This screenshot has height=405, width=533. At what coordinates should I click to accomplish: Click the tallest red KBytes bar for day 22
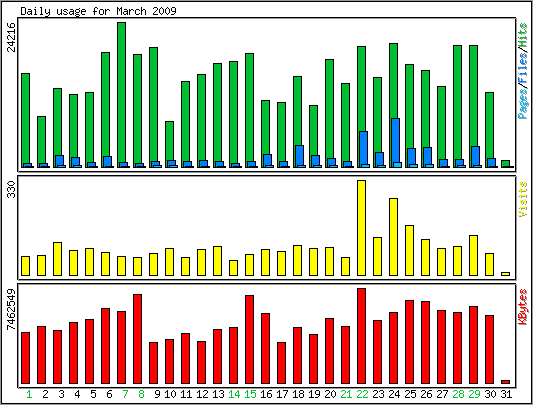click(x=361, y=336)
